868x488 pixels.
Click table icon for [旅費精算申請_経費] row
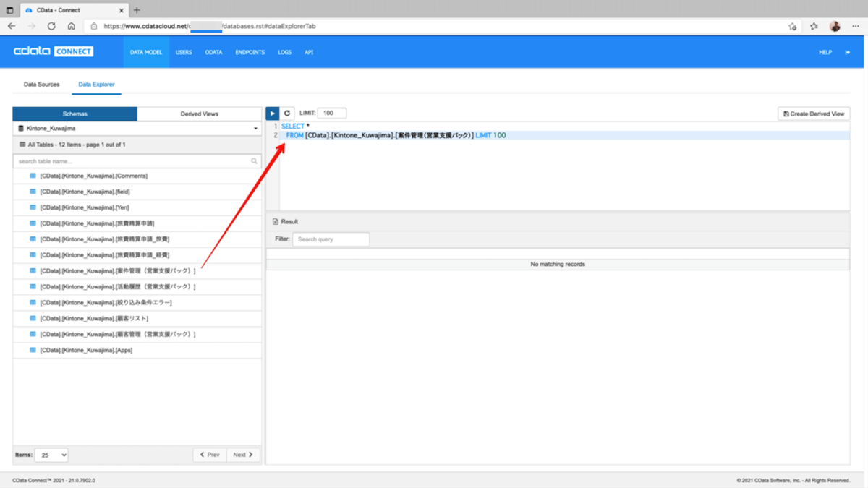(x=33, y=255)
